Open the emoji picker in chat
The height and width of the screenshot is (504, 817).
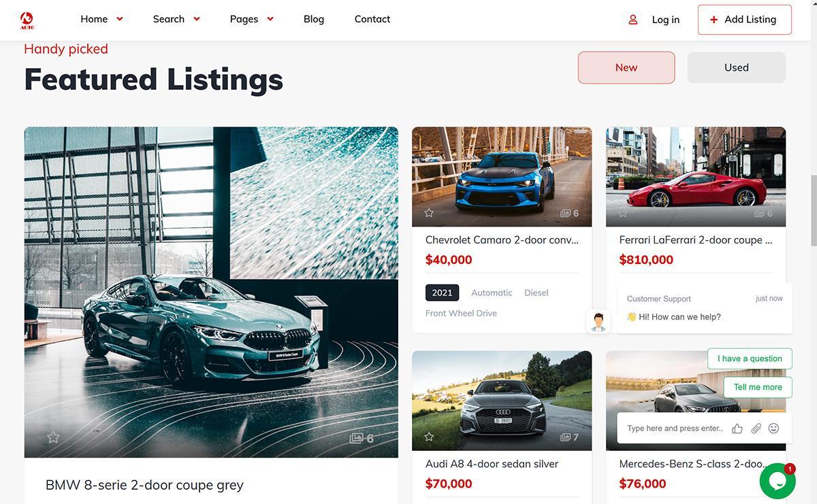coord(773,429)
